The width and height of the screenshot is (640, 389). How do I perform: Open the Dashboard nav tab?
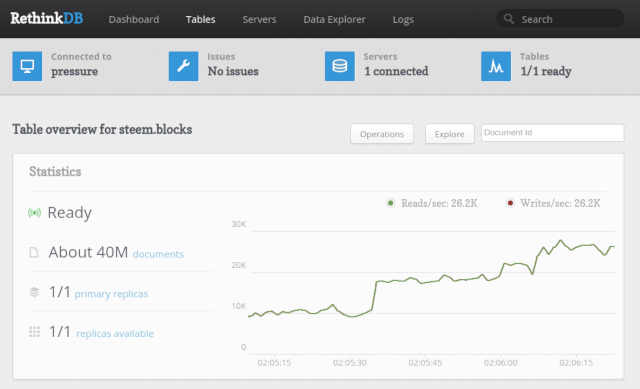pyautogui.click(x=134, y=19)
